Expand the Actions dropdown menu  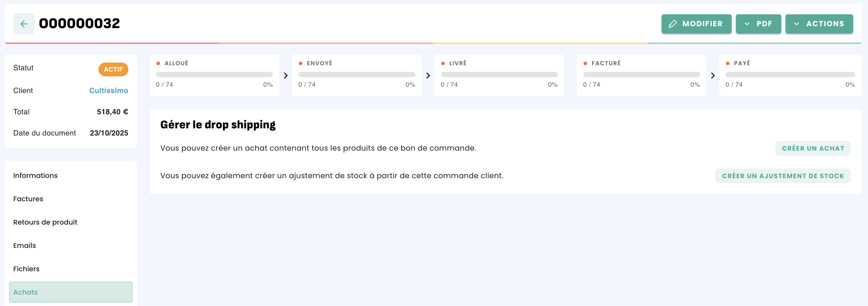[819, 24]
